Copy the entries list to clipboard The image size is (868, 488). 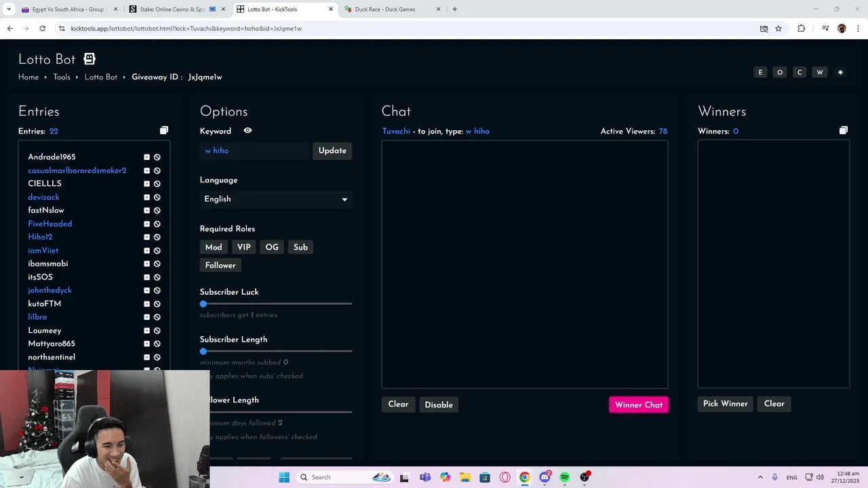[163, 130]
